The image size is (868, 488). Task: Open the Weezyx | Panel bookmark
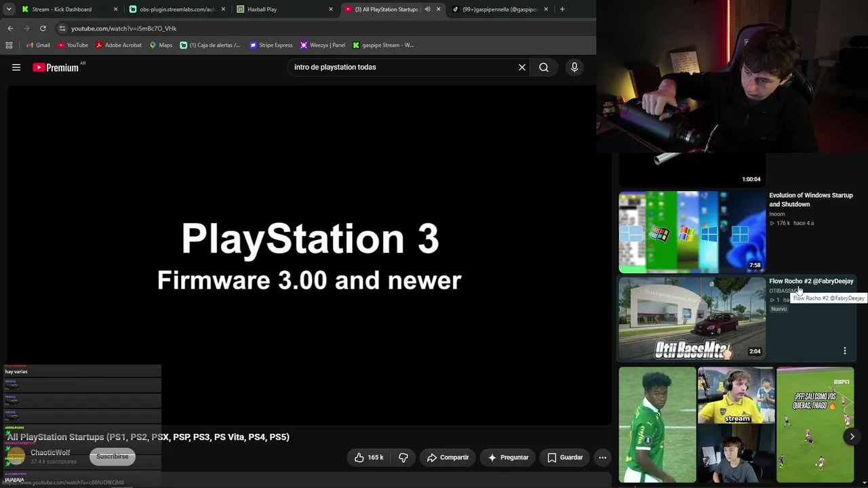point(323,45)
